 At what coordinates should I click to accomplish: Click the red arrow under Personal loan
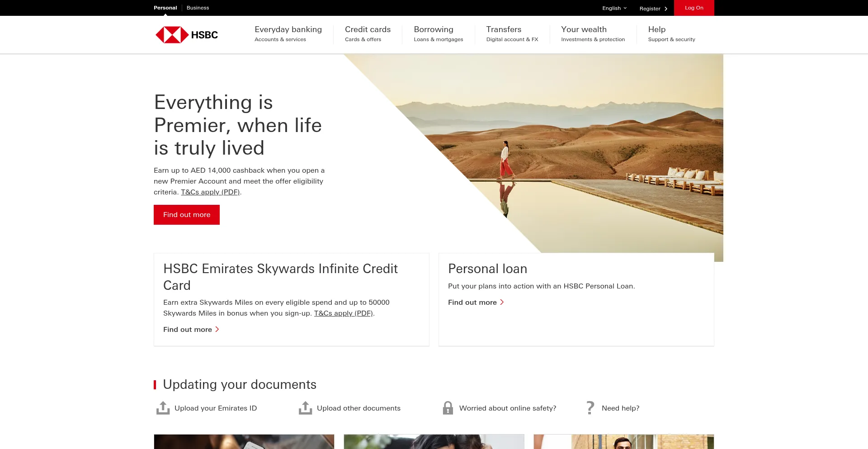click(x=502, y=302)
